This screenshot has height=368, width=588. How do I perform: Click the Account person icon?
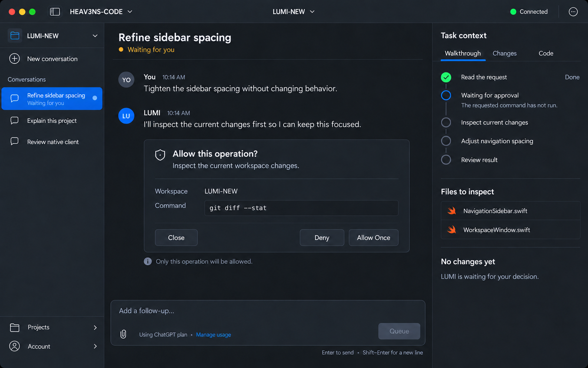[x=14, y=346]
